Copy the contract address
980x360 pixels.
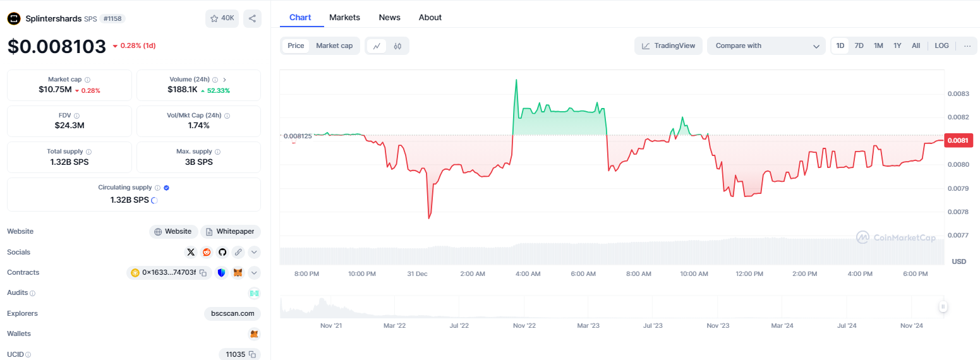[x=203, y=273]
